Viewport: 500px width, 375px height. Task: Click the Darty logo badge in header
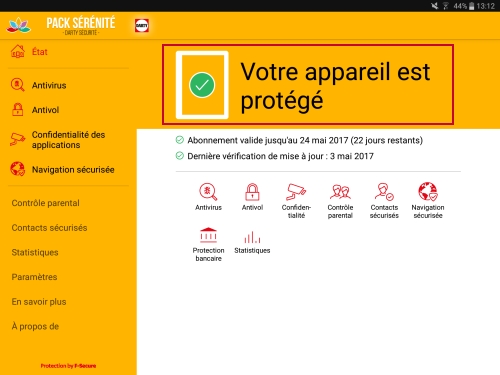coord(142,25)
